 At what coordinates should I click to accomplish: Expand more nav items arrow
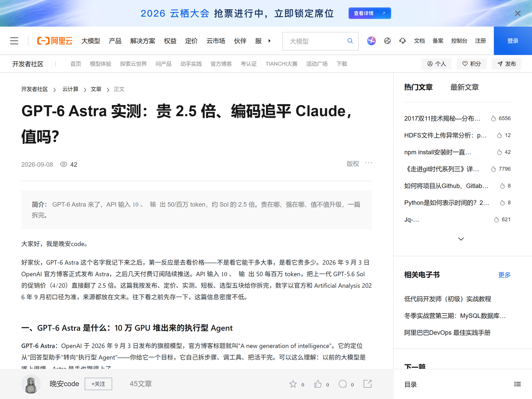click(269, 41)
